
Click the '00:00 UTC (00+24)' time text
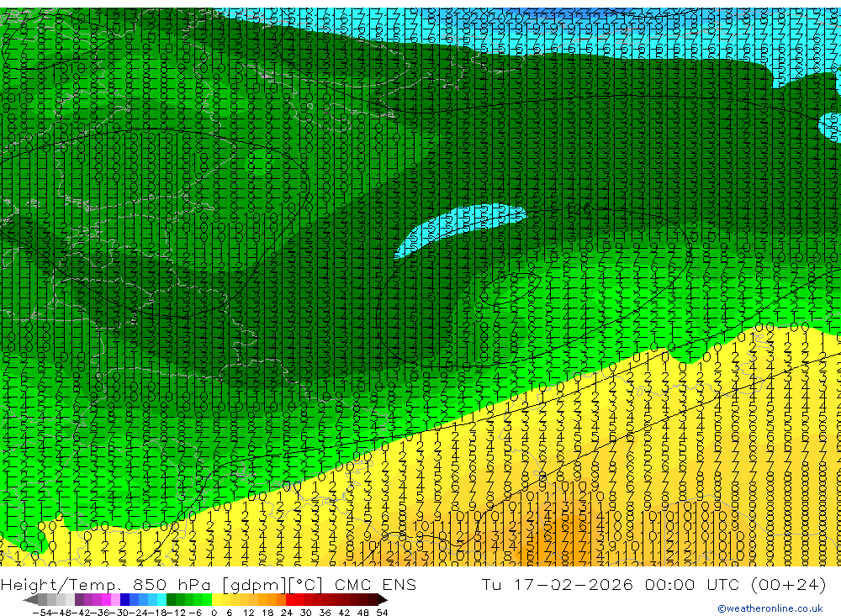pyautogui.click(x=735, y=584)
